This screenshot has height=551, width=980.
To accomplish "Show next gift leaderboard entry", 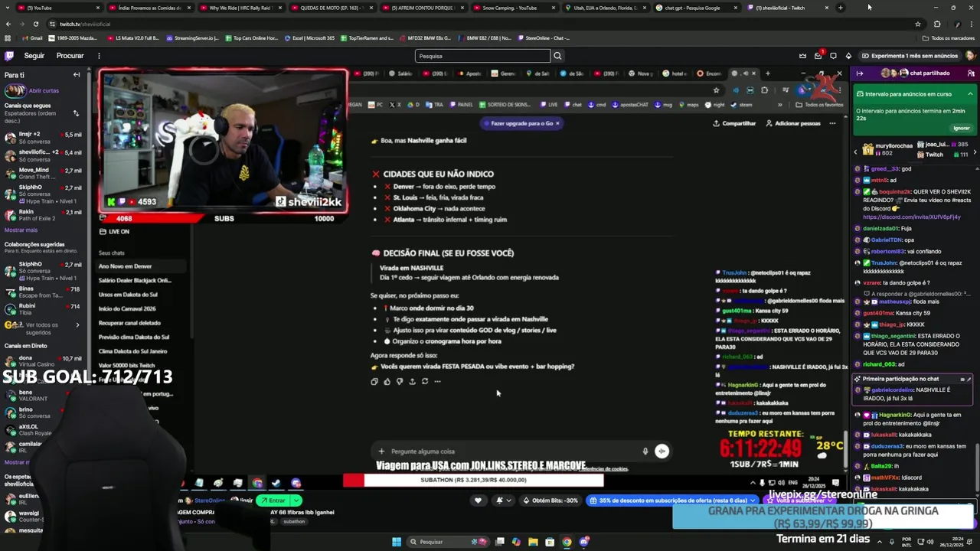I will pyautogui.click(x=975, y=152).
